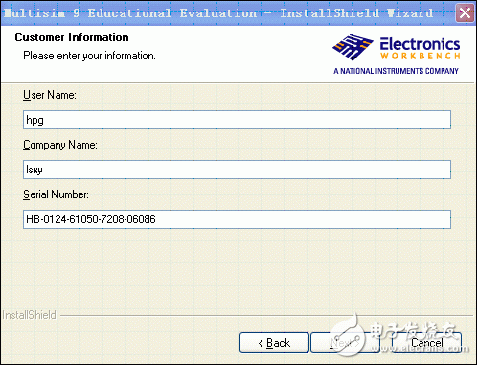The height and width of the screenshot is (365, 477).
Task: Proceed with the Next button
Action: [x=345, y=342]
